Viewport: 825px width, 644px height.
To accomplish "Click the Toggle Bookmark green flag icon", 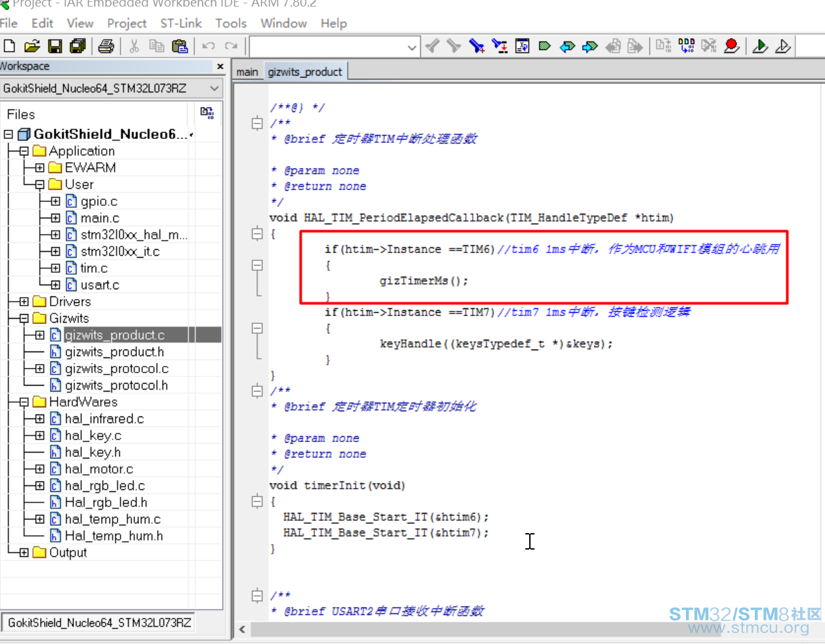I will coord(544,47).
